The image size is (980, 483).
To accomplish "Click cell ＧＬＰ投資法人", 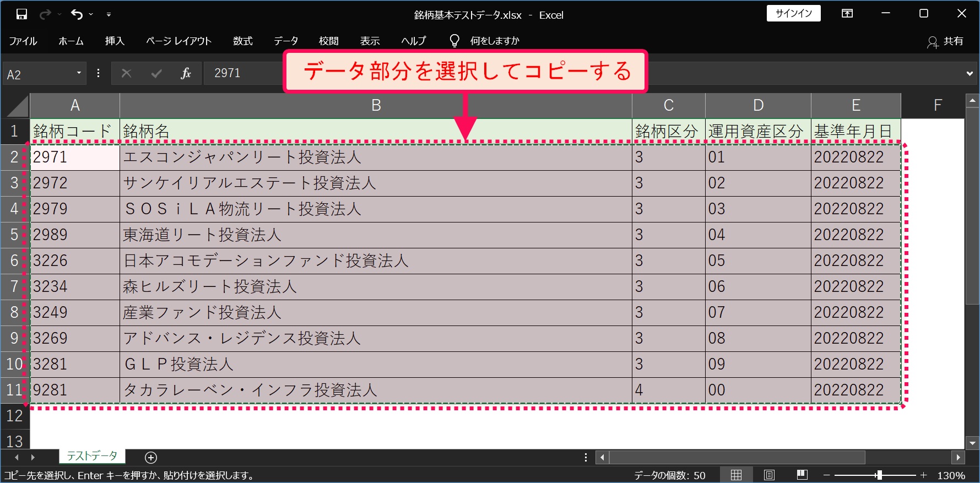I will click(376, 365).
